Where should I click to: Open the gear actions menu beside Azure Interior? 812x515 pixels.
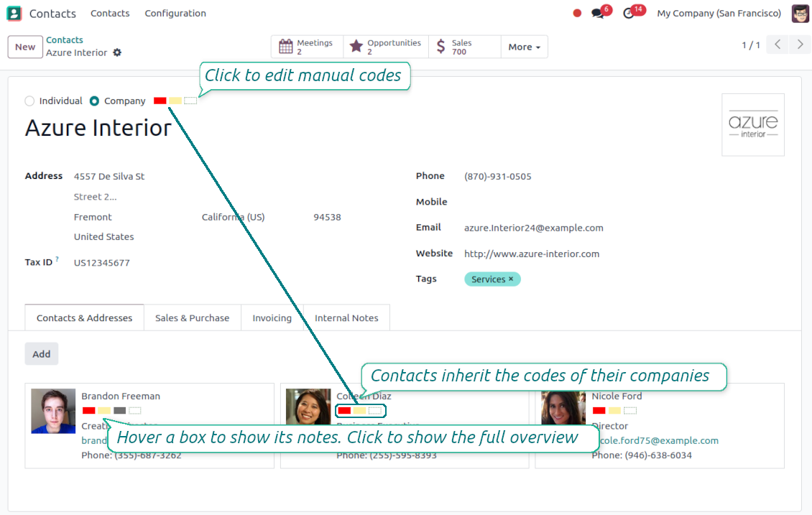[117, 52]
